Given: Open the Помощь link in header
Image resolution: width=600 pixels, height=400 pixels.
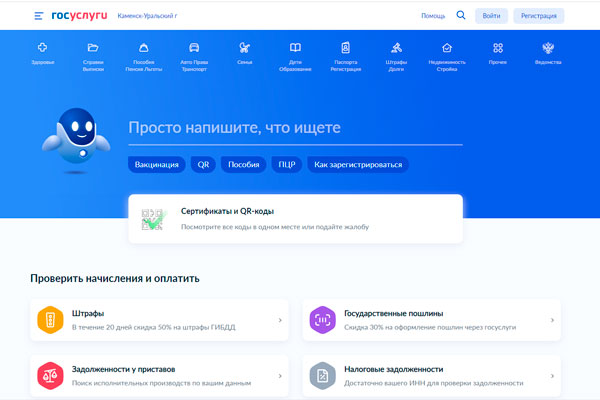Looking at the screenshot, I should (x=433, y=16).
